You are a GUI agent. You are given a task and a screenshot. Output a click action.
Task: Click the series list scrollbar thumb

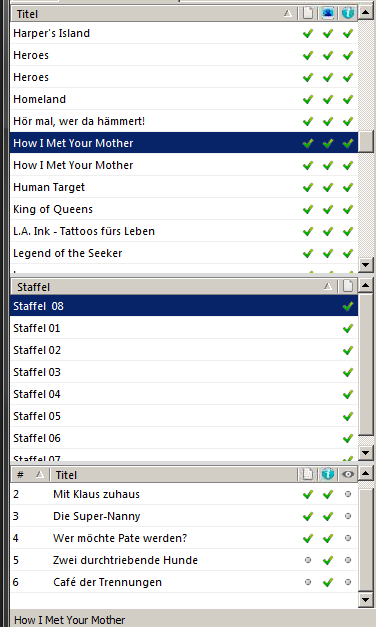pyautogui.click(x=366, y=141)
